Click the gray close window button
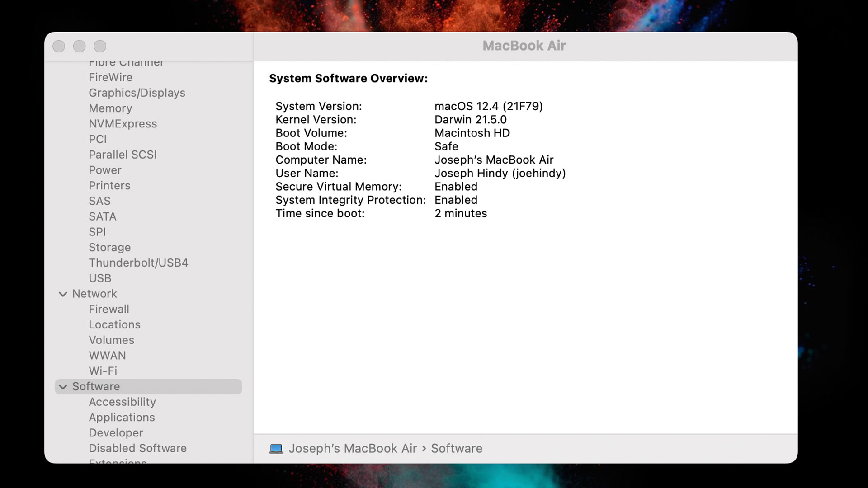Screen dimensions: 868x488 click(59, 46)
